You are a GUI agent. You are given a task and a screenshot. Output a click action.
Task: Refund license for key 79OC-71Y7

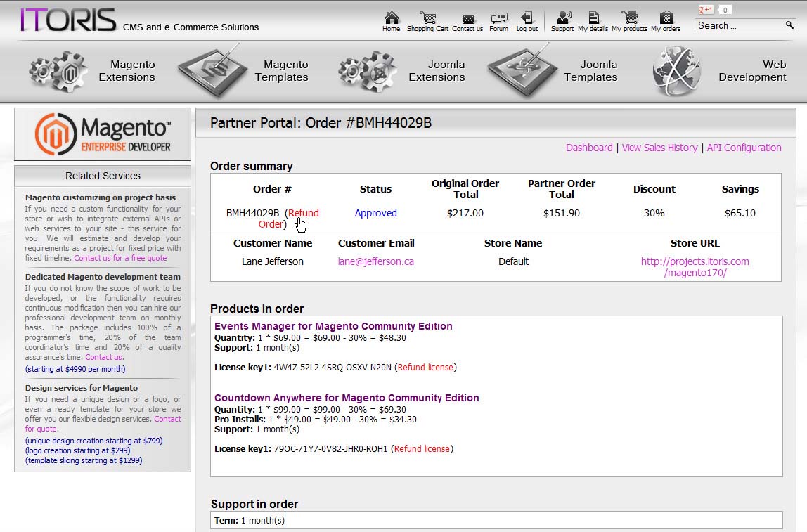[422, 448]
